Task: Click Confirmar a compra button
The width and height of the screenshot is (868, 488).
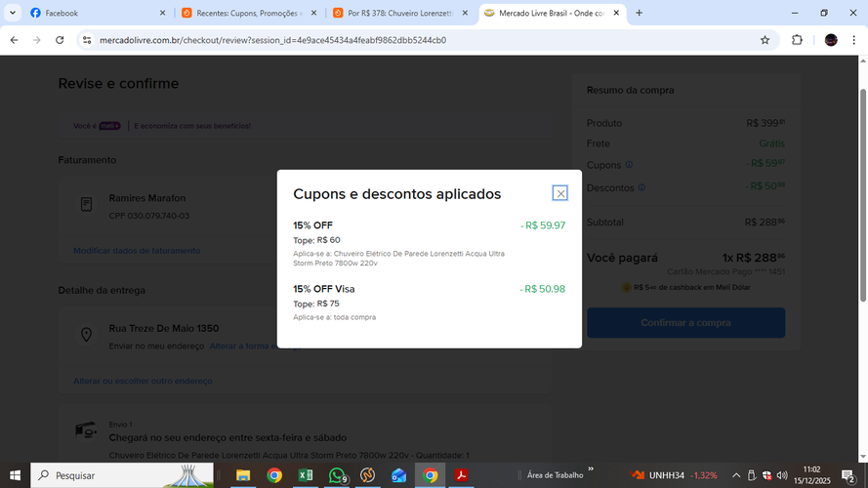Action: click(x=685, y=322)
